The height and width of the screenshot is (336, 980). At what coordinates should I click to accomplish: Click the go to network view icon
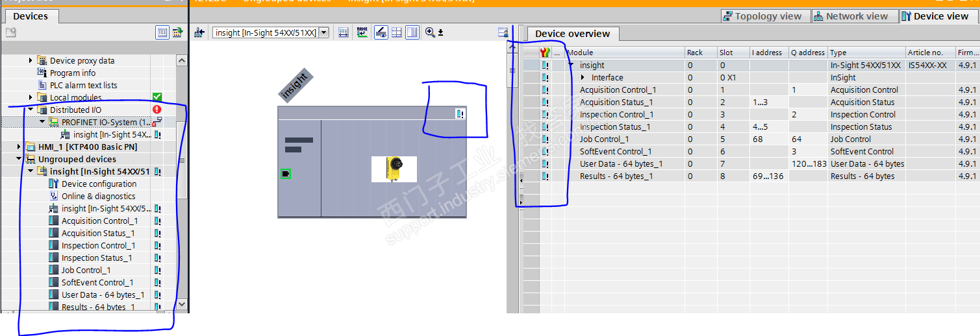coord(199,32)
